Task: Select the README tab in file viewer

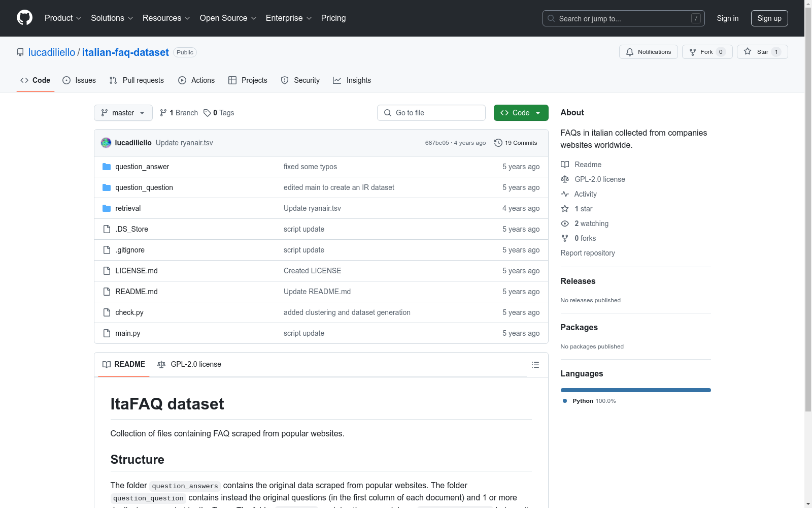Action: coord(124,364)
